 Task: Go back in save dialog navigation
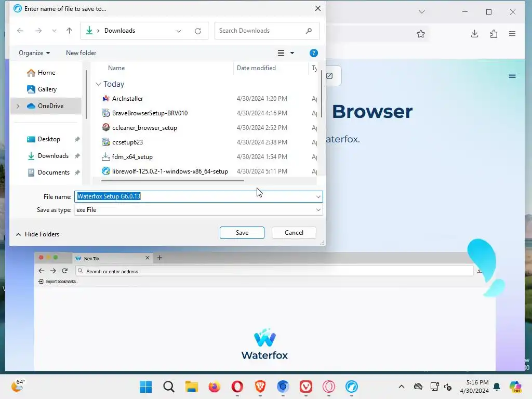coord(20,31)
